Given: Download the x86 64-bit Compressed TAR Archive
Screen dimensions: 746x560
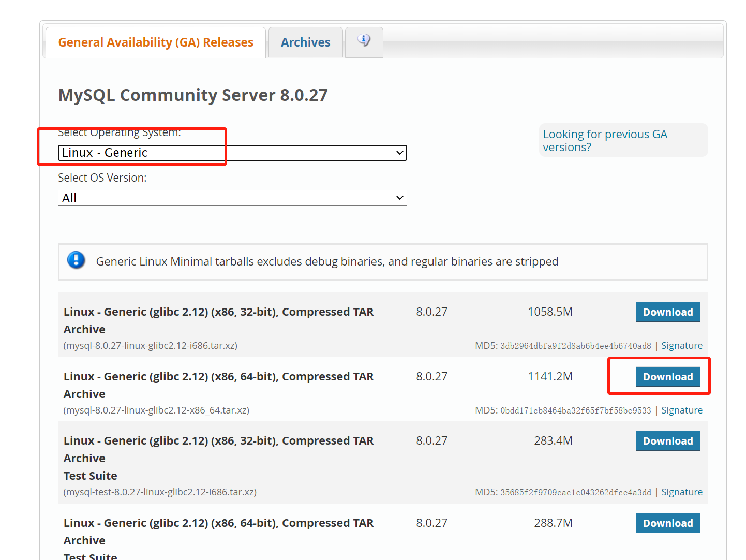Looking at the screenshot, I should click(x=668, y=376).
